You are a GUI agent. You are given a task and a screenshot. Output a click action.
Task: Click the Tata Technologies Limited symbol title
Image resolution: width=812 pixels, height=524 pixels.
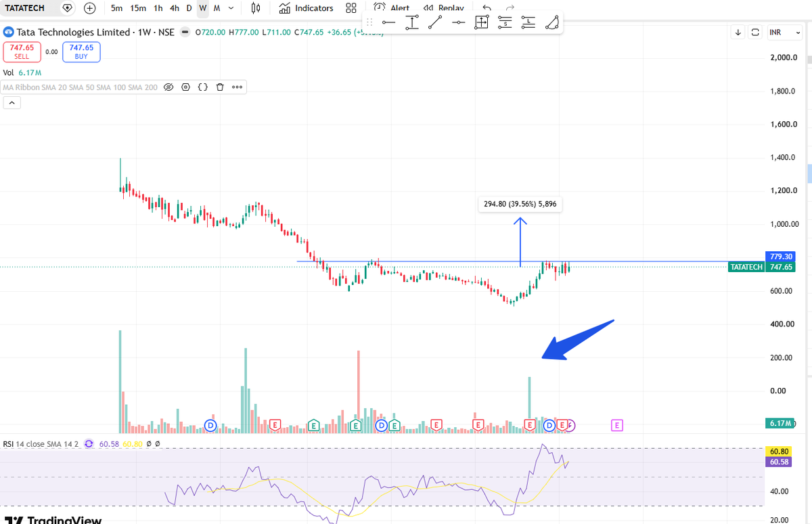(73, 32)
